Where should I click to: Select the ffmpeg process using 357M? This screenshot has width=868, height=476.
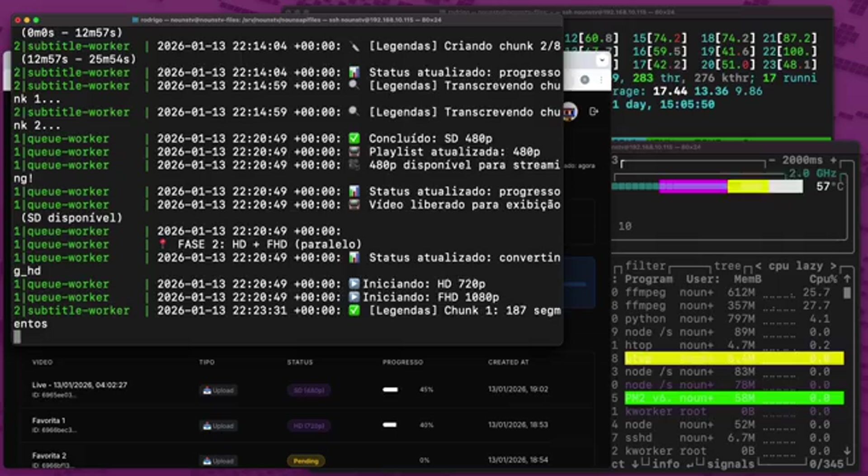click(727, 305)
